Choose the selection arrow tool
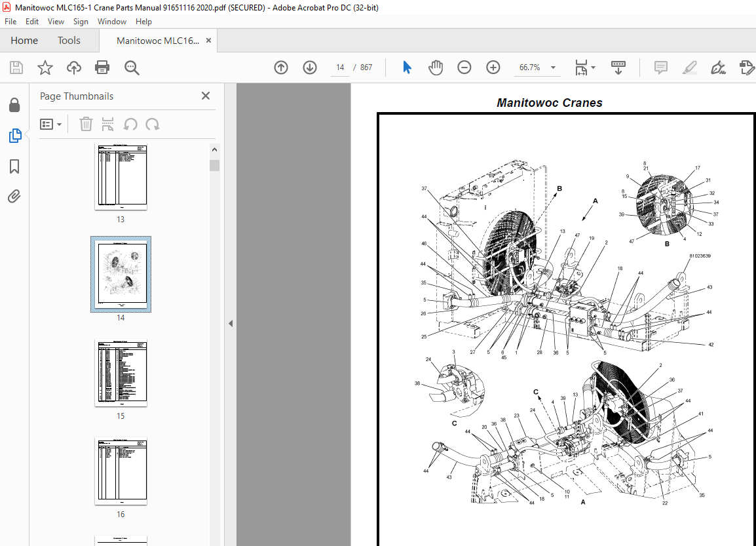This screenshot has width=756, height=546. [x=407, y=68]
